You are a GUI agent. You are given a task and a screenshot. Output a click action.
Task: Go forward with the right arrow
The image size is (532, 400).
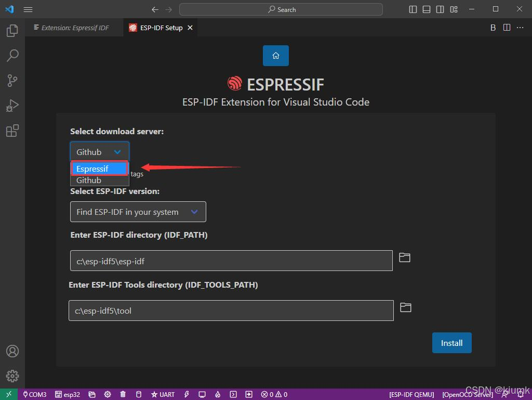tap(169, 9)
